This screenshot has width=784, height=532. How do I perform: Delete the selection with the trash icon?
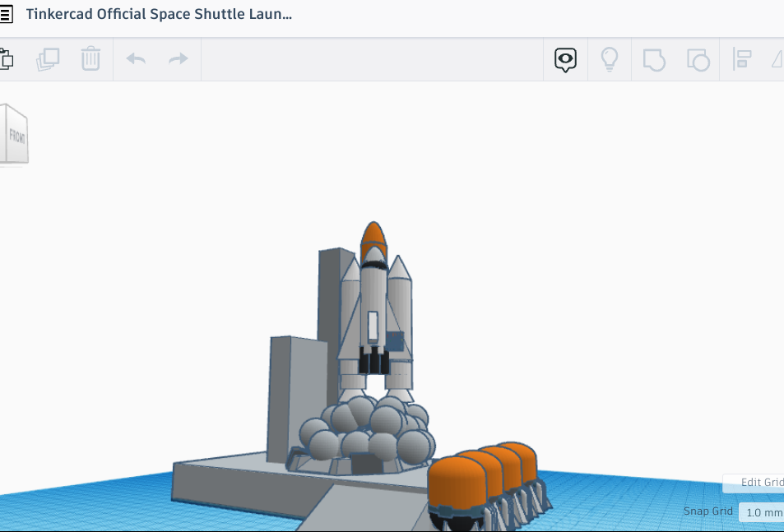(90, 59)
